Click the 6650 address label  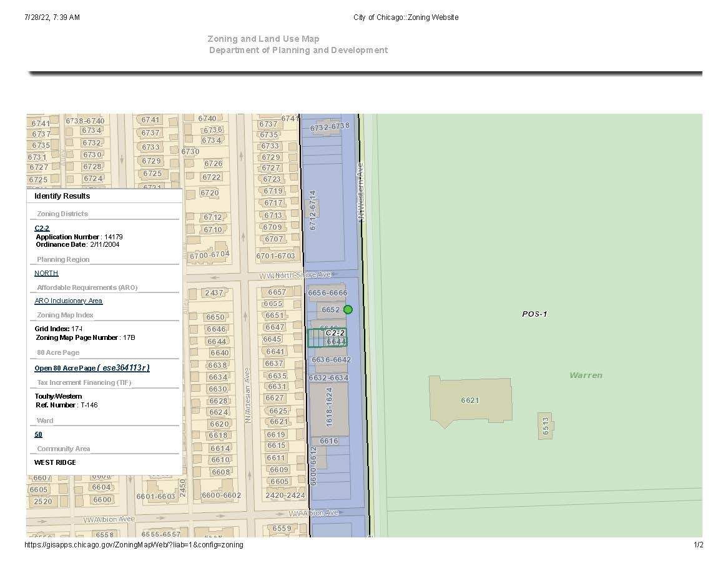tap(215, 317)
